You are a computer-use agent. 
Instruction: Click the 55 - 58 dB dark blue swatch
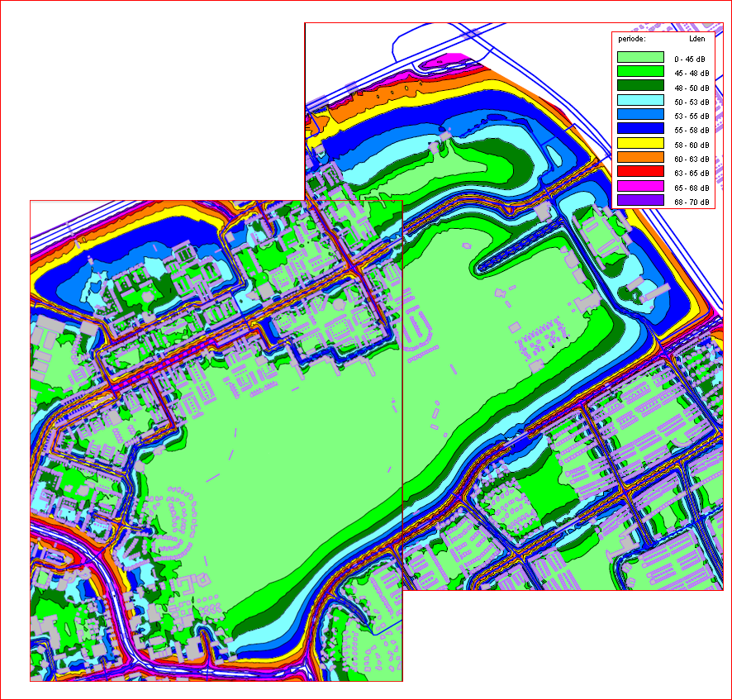(x=640, y=128)
